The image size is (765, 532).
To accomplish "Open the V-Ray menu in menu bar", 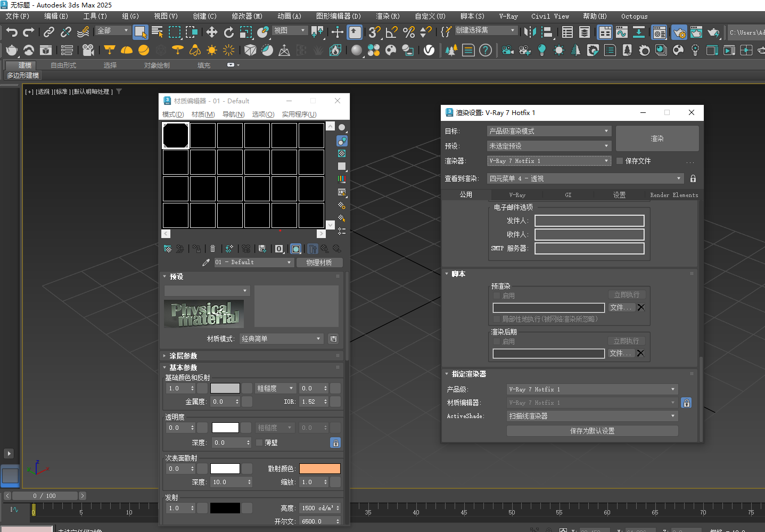I will 508,17.
